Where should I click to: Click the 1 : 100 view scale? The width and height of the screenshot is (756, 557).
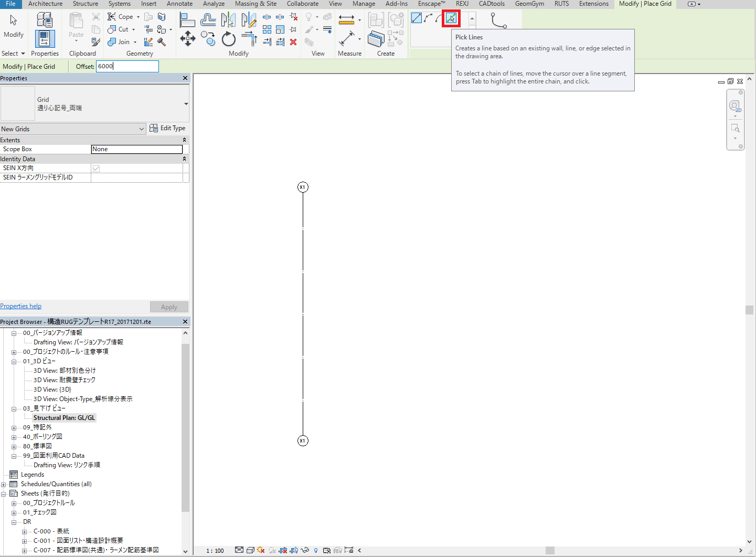pyautogui.click(x=215, y=551)
